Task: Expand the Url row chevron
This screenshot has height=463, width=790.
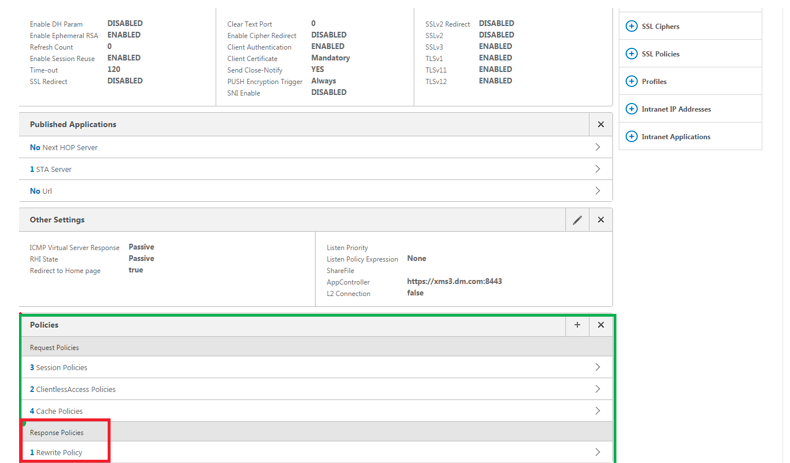Action: pos(598,190)
